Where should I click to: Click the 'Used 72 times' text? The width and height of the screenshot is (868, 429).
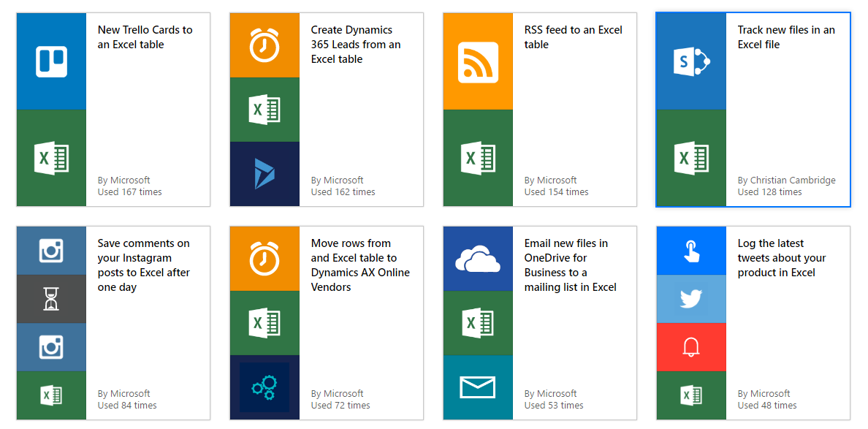coord(340,406)
